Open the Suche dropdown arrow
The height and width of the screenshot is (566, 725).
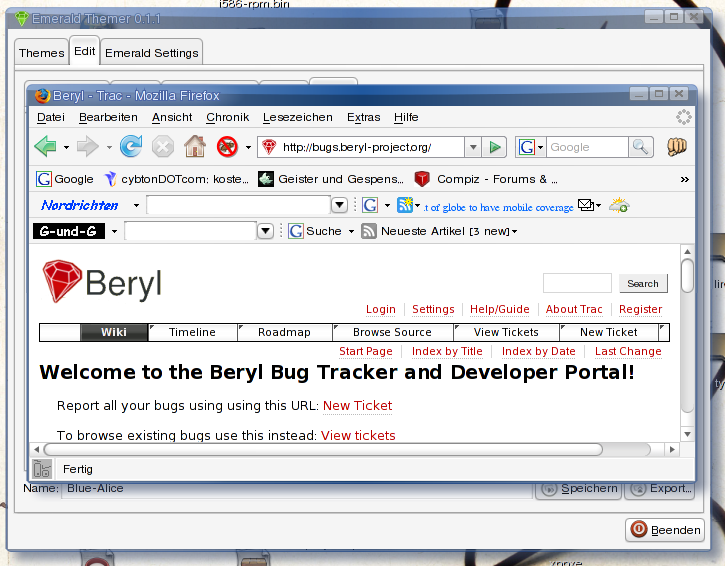[351, 231]
